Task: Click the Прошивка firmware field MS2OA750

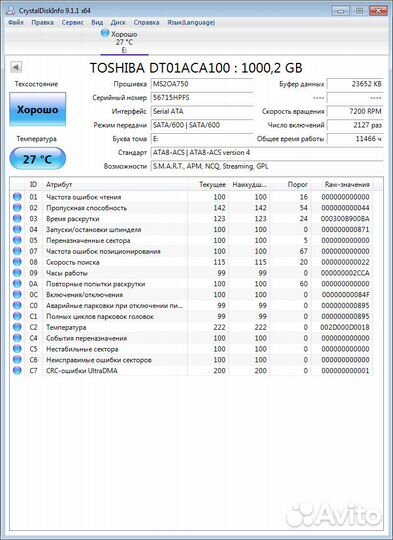Action: click(202, 84)
